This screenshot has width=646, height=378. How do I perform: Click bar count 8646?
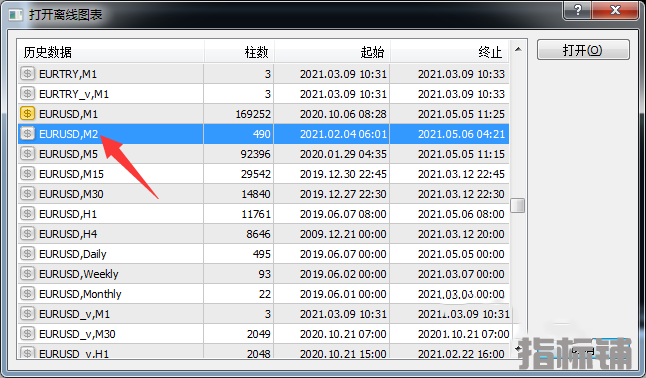258,234
